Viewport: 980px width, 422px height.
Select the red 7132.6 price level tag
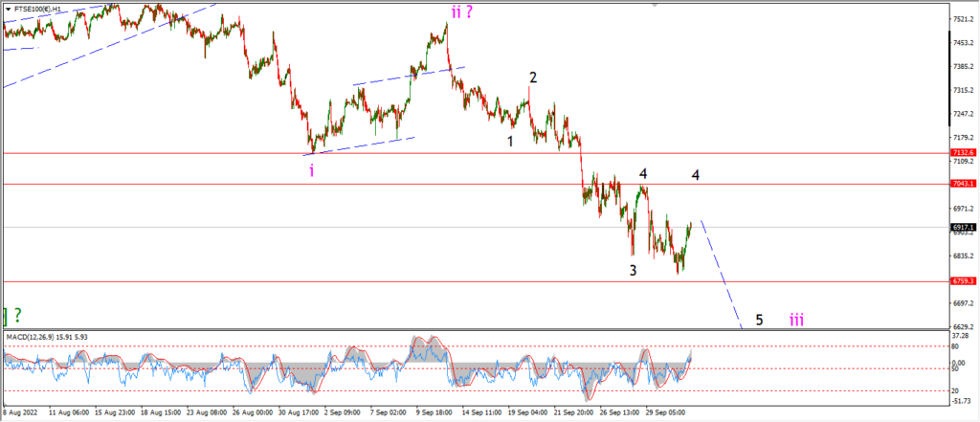pos(963,153)
